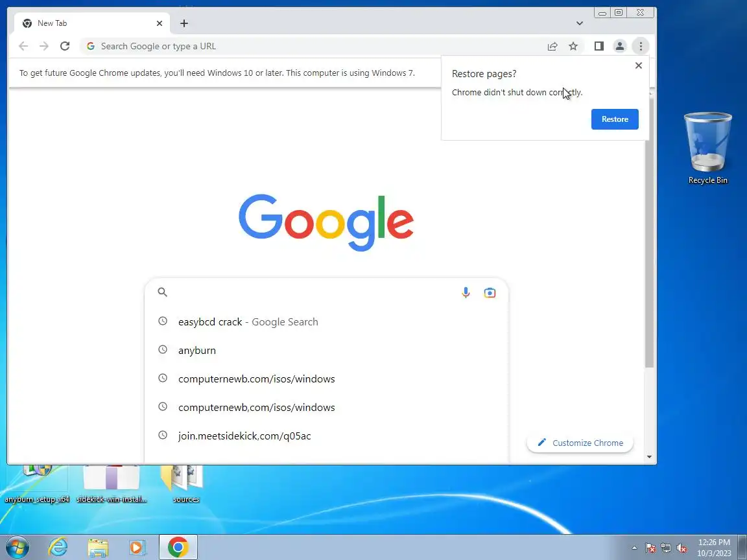Click the scrollbar down arrow
The height and width of the screenshot is (560, 747).
point(649,457)
